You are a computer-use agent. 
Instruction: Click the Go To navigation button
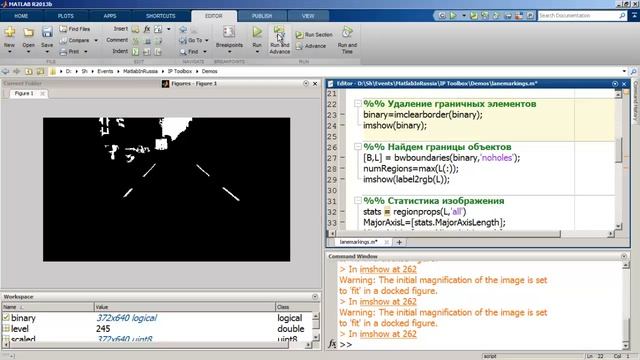(x=191, y=40)
